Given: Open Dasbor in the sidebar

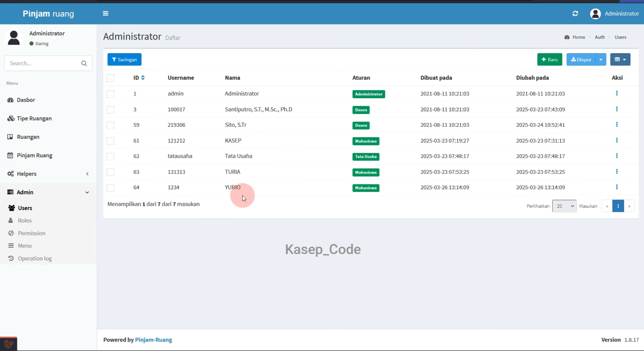Looking at the screenshot, I should 48,100.
